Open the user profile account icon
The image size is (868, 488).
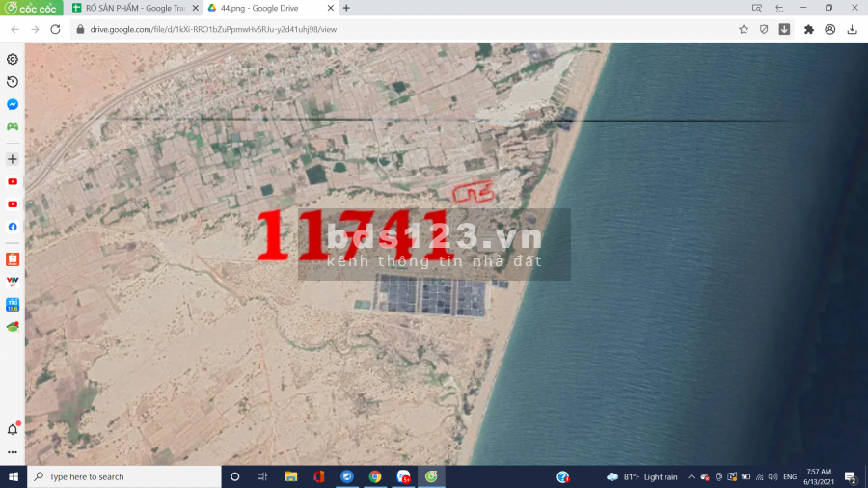coord(829,29)
